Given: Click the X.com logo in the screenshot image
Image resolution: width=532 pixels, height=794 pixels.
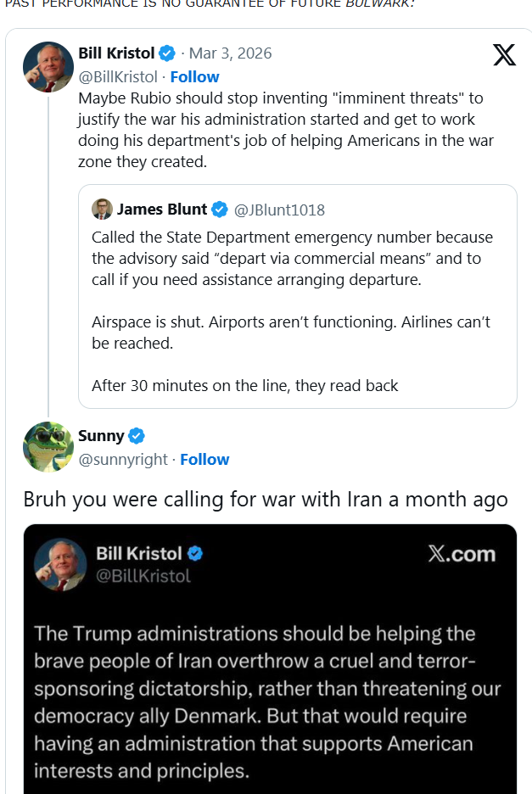Looking at the screenshot, I should point(460,554).
